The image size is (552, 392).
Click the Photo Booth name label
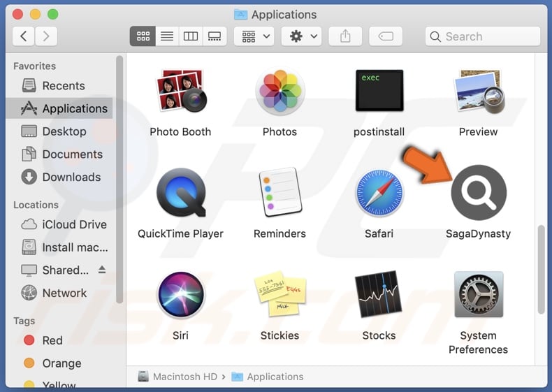tap(180, 132)
